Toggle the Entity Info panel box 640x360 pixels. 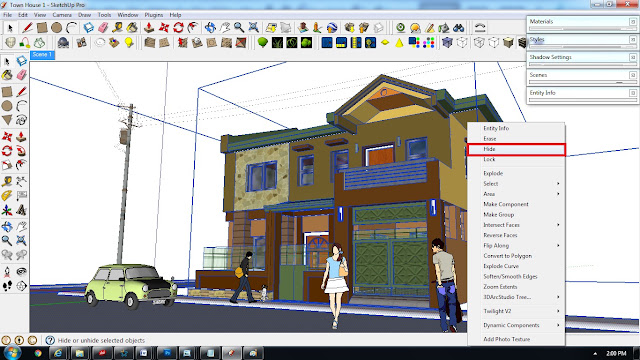click(x=633, y=93)
